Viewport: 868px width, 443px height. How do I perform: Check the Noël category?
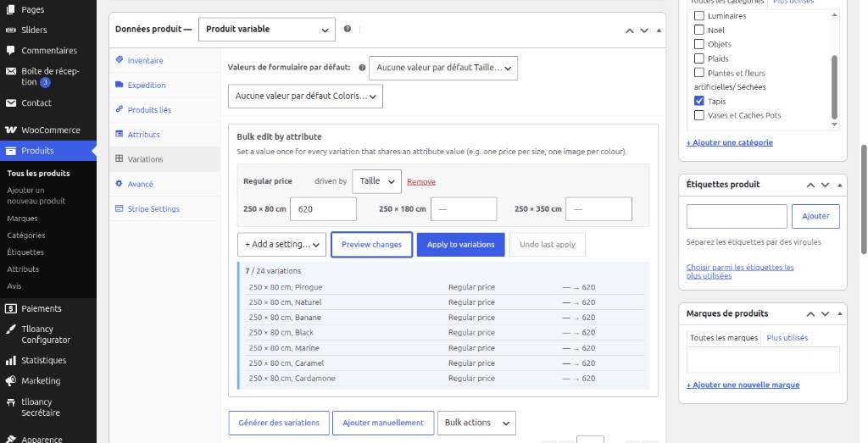(699, 30)
